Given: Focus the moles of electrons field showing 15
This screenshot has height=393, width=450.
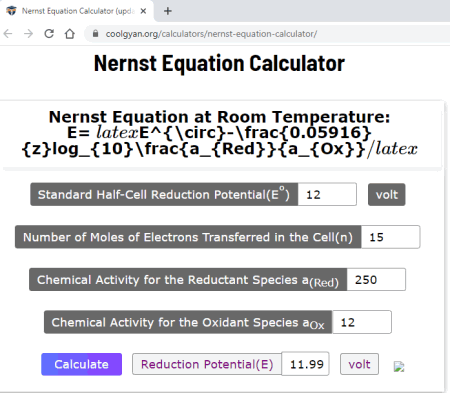Looking at the screenshot, I should click(390, 237).
